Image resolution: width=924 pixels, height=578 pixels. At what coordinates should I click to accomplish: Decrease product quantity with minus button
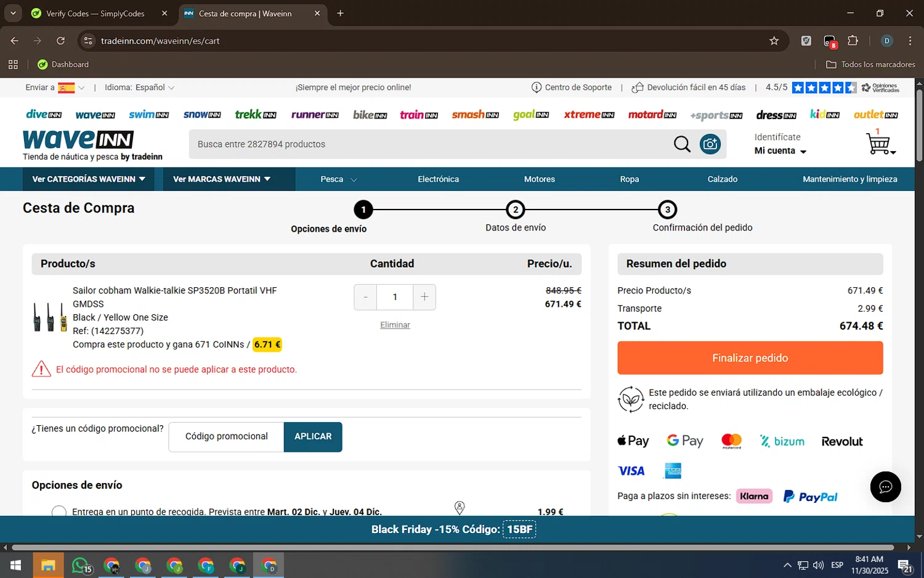tap(365, 297)
